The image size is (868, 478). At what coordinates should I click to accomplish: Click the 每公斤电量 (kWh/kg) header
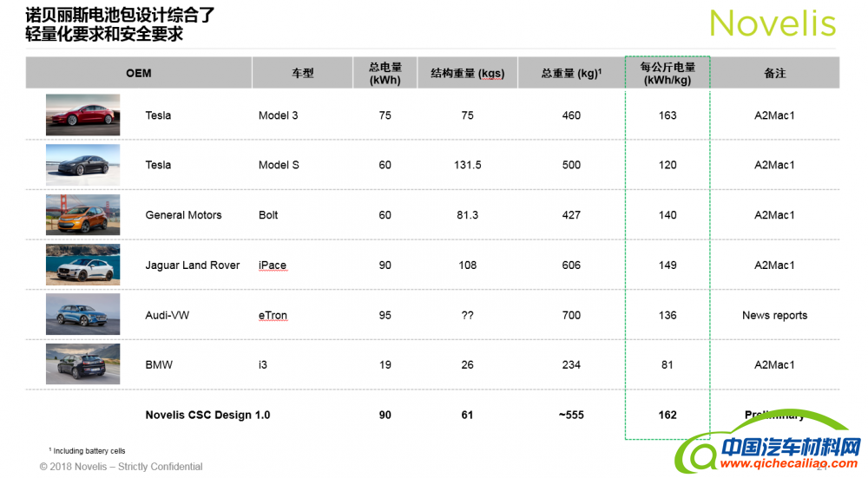tap(667, 73)
